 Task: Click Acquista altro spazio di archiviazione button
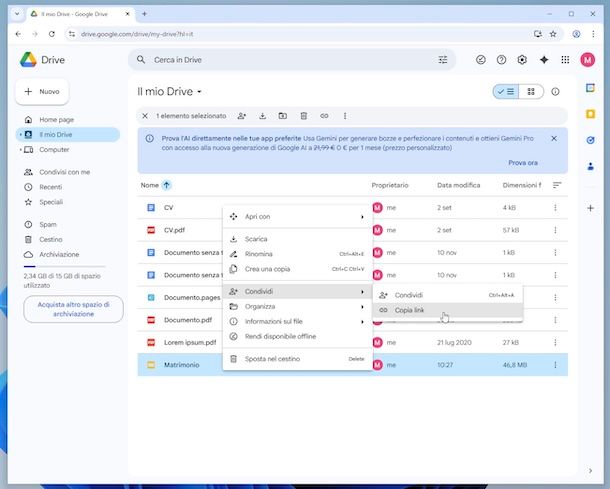(73, 308)
